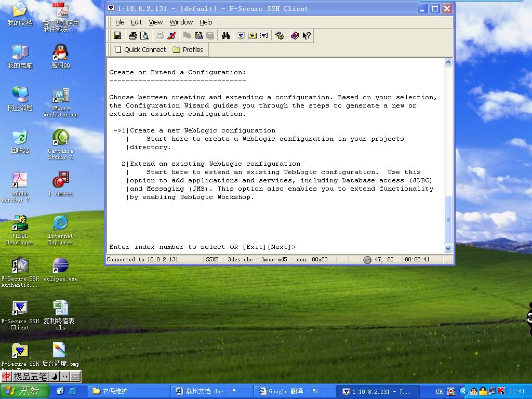Open the Window menu
Image resolution: width=532 pixels, height=399 pixels.
[181, 22]
